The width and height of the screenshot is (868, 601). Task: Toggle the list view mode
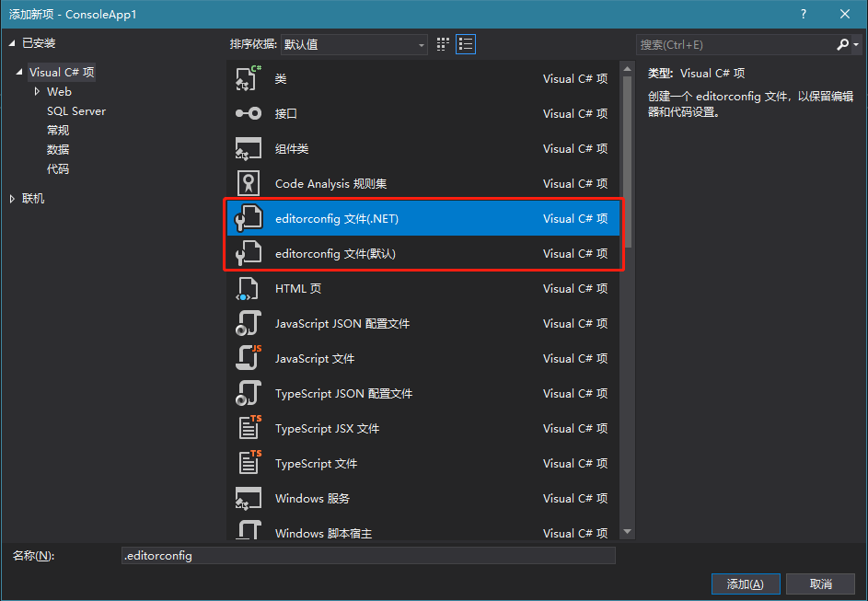click(465, 44)
